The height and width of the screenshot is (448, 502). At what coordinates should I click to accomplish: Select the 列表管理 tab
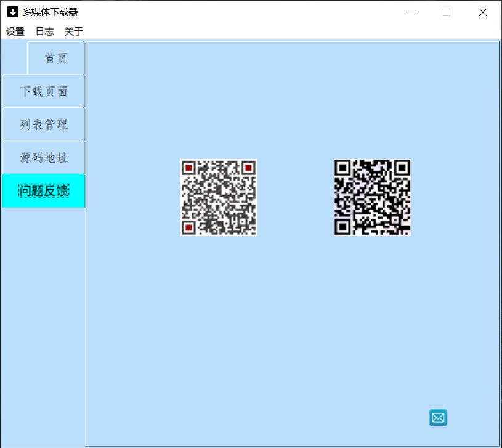pyautogui.click(x=44, y=124)
